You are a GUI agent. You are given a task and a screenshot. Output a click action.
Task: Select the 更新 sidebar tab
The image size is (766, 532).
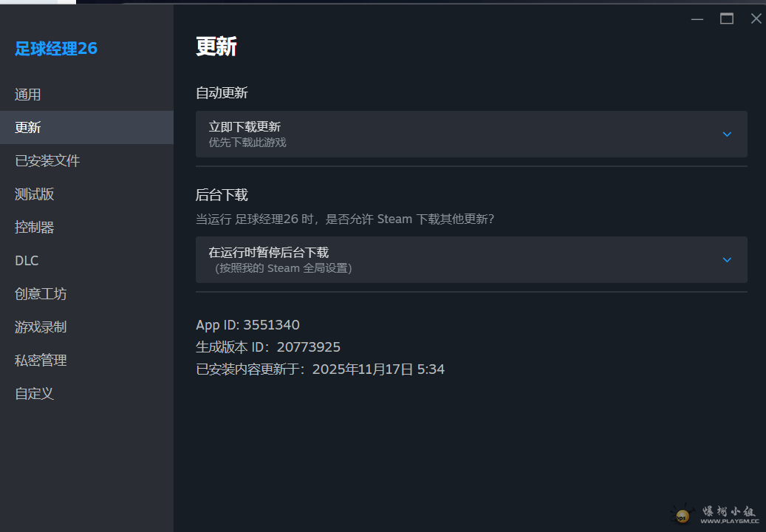[28, 128]
